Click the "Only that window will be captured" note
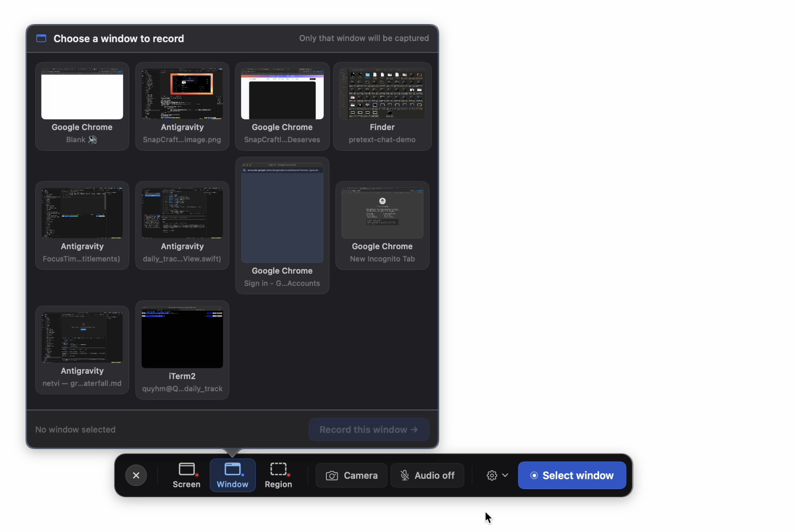 pos(364,38)
